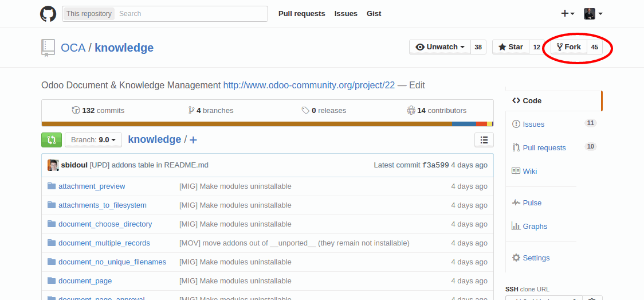View the 14 contributors
Viewport: 644px width, 300px height.
pos(437,110)
